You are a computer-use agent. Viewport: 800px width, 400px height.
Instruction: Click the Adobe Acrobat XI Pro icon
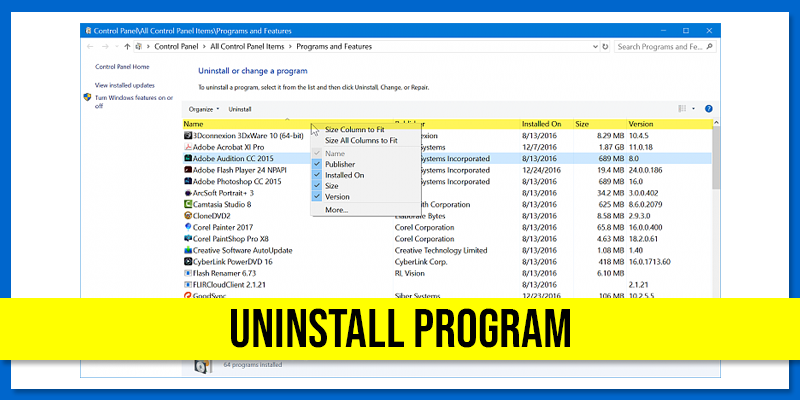coord(188,147)
